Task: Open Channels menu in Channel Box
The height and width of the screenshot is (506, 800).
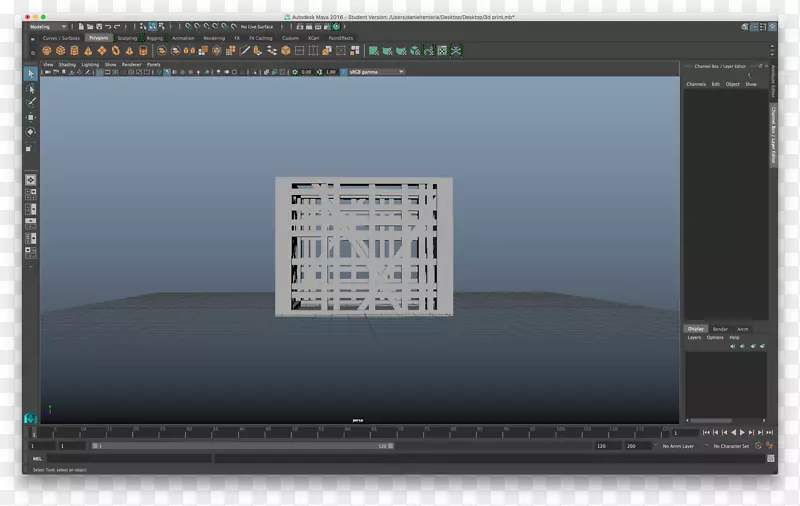Action: [696, 84]
